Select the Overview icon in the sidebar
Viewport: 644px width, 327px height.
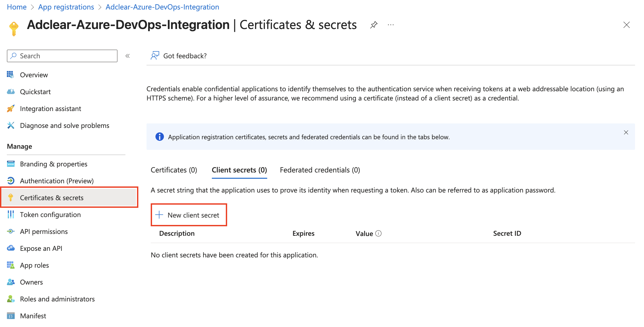pyautogui.click(x=11, y=75)
